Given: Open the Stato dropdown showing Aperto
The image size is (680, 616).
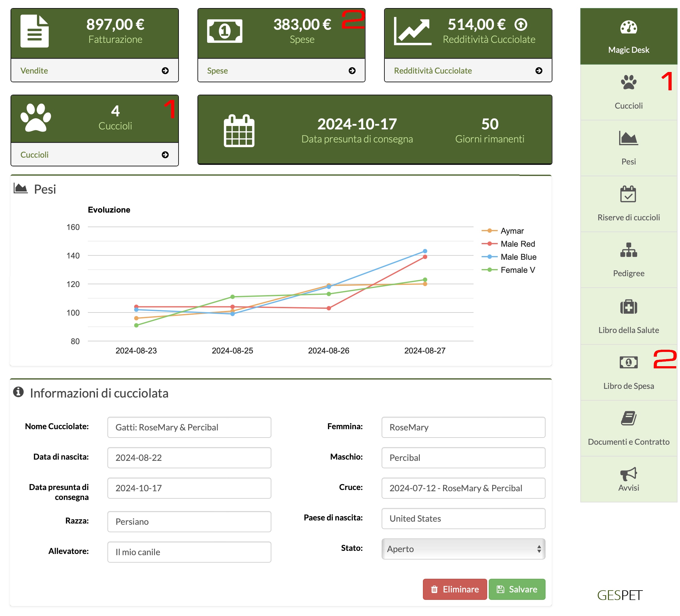Looking at the screenshot, I should pos(463,549).
